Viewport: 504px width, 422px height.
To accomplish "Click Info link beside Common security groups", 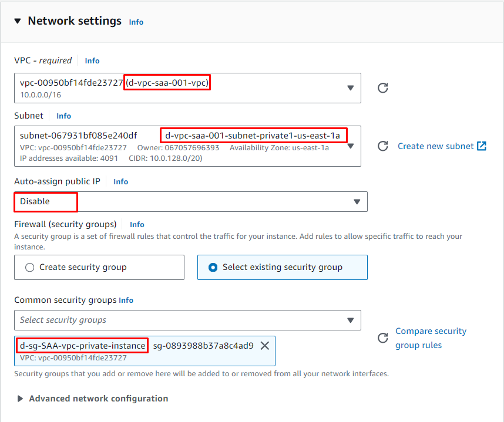I will point(126,300).
